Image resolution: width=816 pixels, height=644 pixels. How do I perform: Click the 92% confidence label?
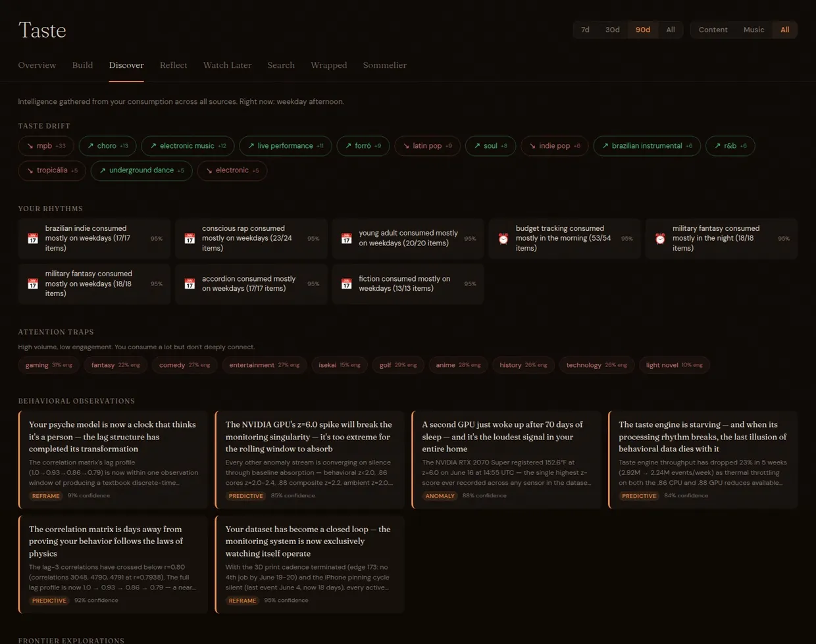click(96, 601)
